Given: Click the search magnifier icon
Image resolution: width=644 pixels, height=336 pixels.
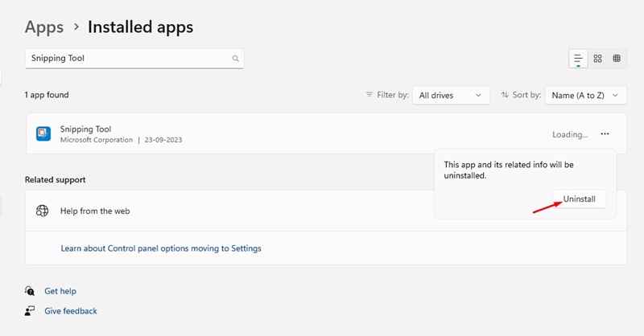Looking at the screenshot, I should pyautogui.click(x=235, y=59).
